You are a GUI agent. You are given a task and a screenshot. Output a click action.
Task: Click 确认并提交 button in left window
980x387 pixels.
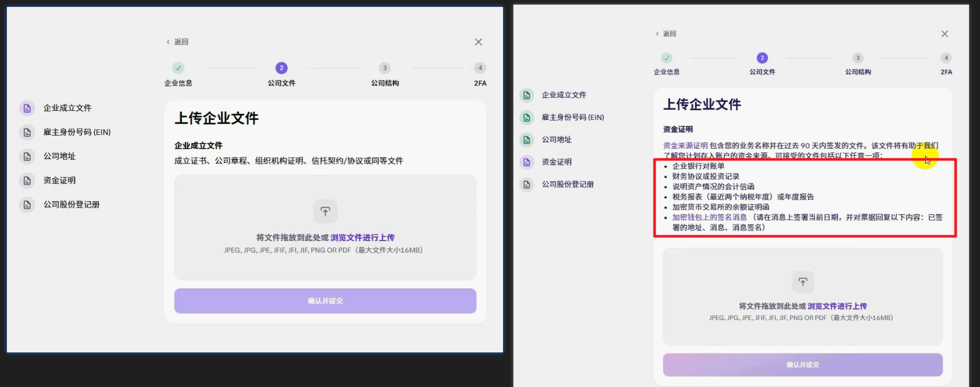pyautogui.click(x=325, y=301)
